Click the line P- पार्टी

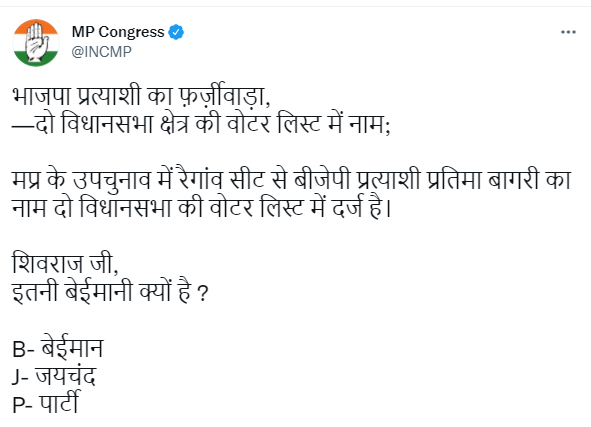pyautogui.click(x=46, y=403)
